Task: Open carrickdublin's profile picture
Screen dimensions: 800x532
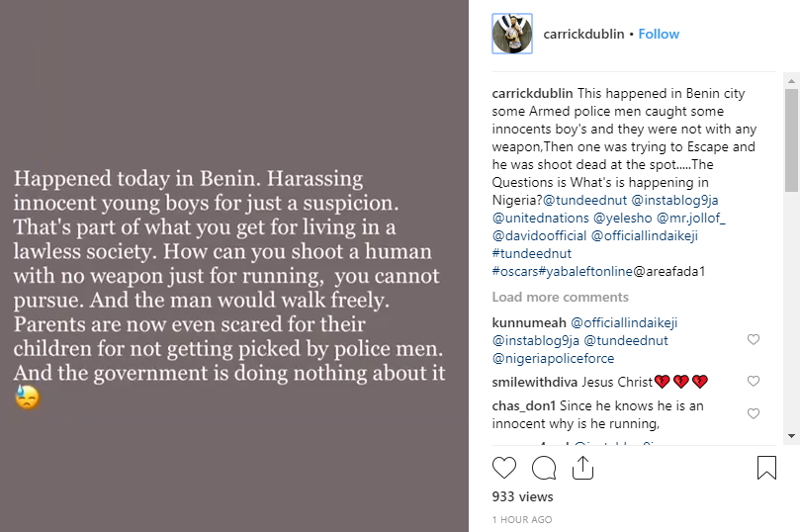Action: pyautogui.click(x=512, y=34)
